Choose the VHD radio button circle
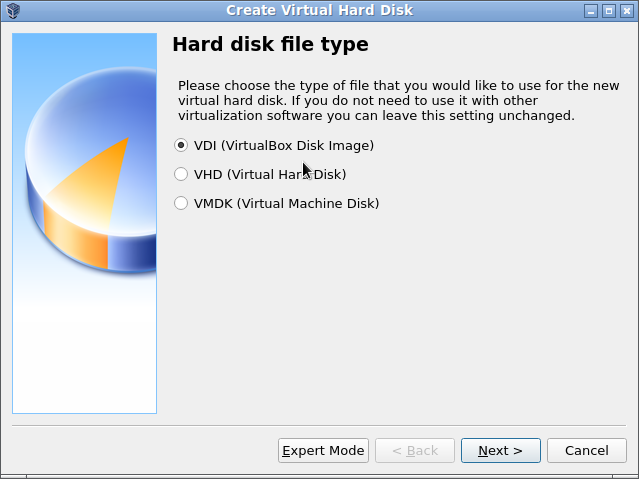Screen dimensions: 639x479 pos(181,174)
